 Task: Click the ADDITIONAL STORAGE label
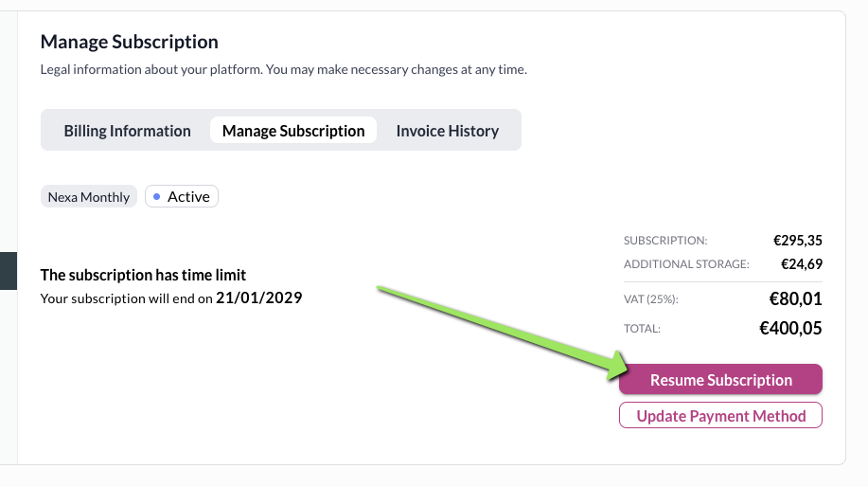[x=686, y=264]
